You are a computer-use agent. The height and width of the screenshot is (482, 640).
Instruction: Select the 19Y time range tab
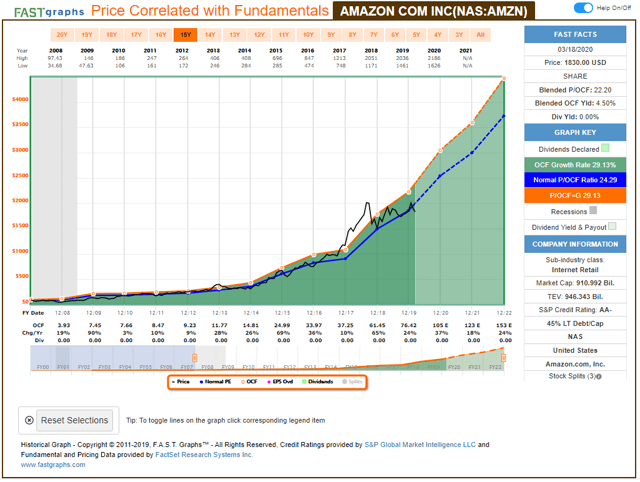pos(87,35)
